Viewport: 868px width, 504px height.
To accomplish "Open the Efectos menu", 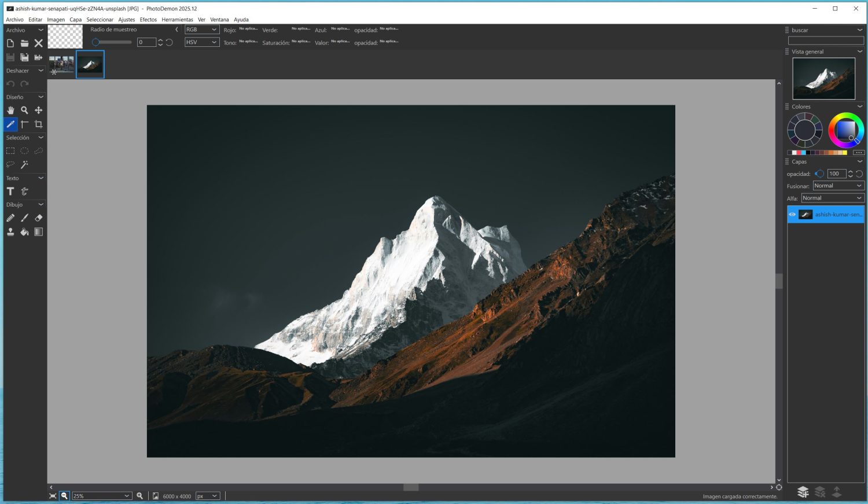I will coord(148,20).
